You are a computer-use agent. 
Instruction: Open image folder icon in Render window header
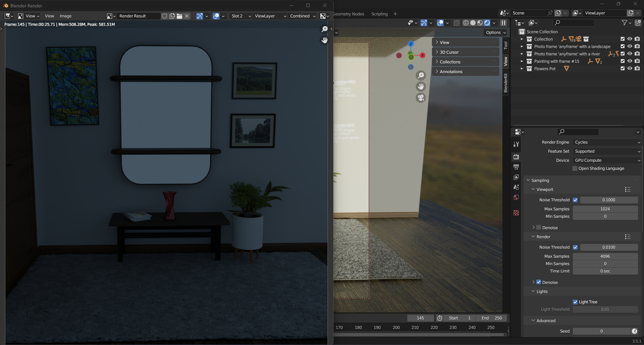[180, 16]
